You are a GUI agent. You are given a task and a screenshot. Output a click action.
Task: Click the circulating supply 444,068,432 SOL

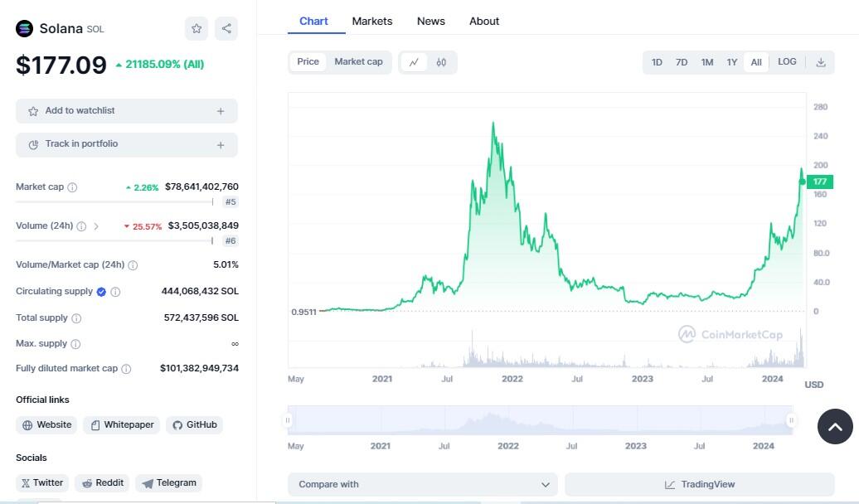(x=200, y=292)
